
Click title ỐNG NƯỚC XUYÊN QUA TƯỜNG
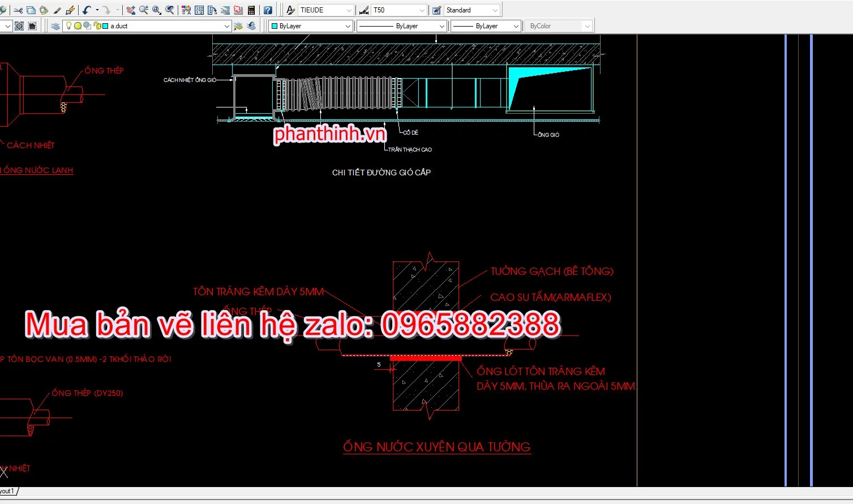(x=437, y=447)
